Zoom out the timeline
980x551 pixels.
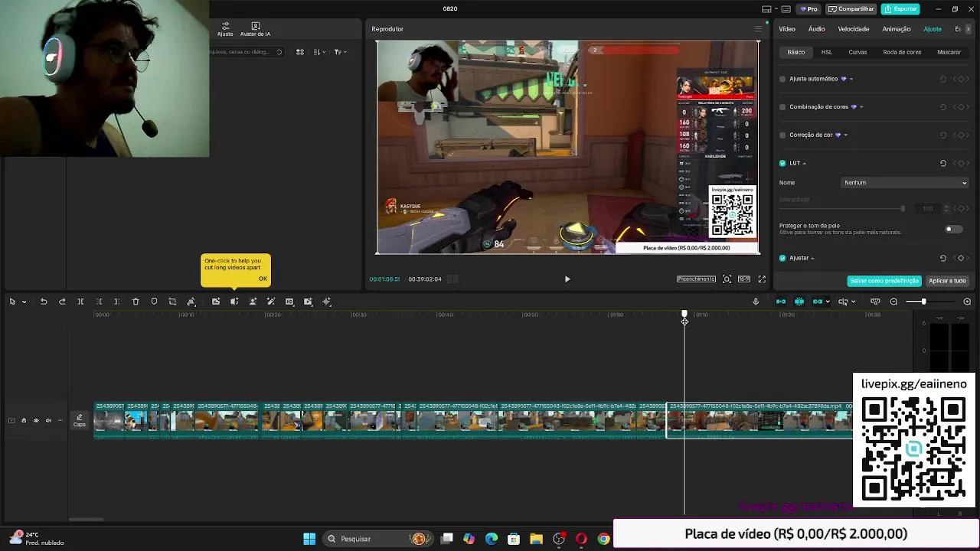pyautogui.click(x=893, y=302)
